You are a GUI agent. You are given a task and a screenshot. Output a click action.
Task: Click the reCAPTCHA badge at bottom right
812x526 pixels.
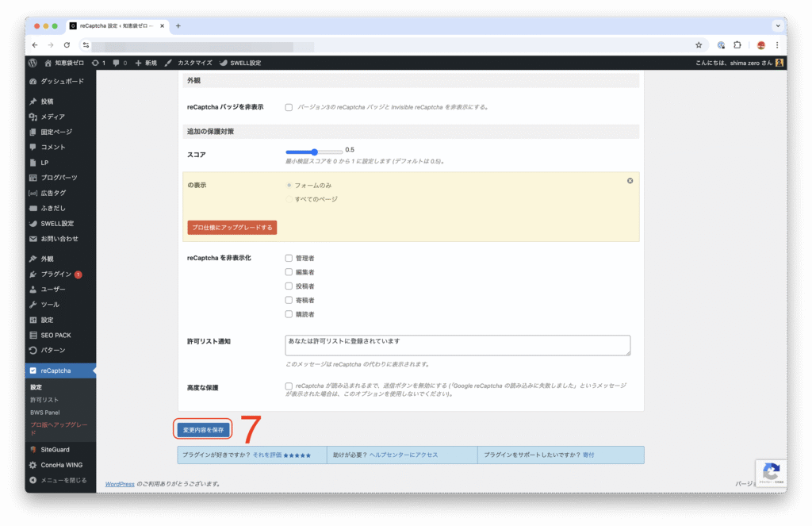point(771,473)
